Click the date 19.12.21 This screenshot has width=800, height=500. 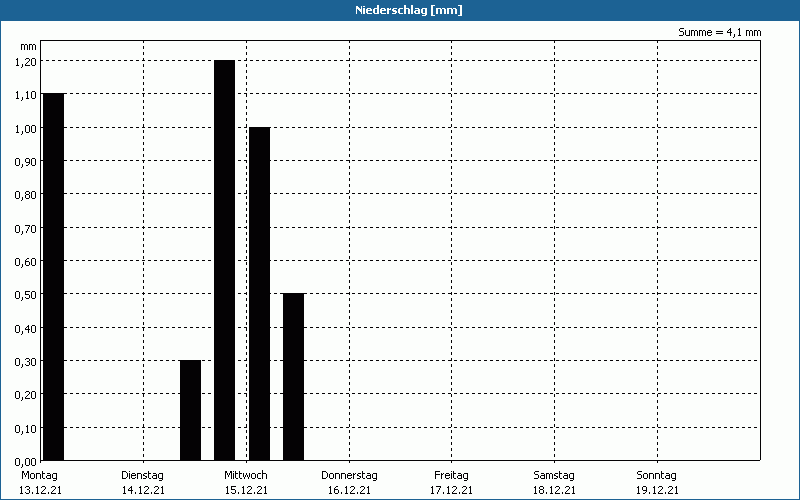pos(657,490)
